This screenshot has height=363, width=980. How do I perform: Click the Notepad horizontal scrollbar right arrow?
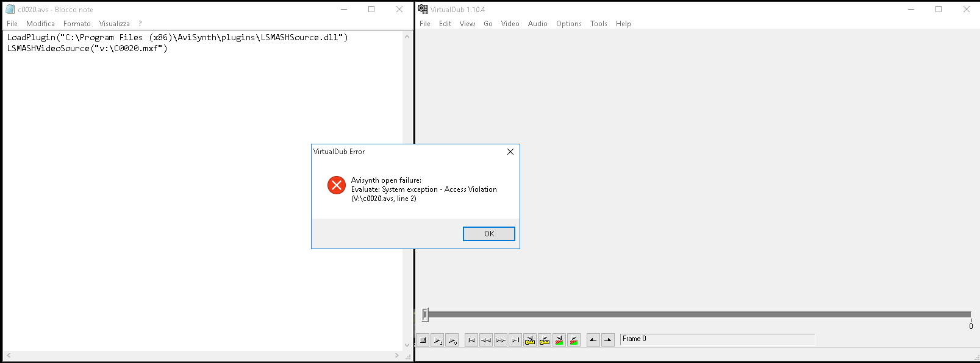397,356
